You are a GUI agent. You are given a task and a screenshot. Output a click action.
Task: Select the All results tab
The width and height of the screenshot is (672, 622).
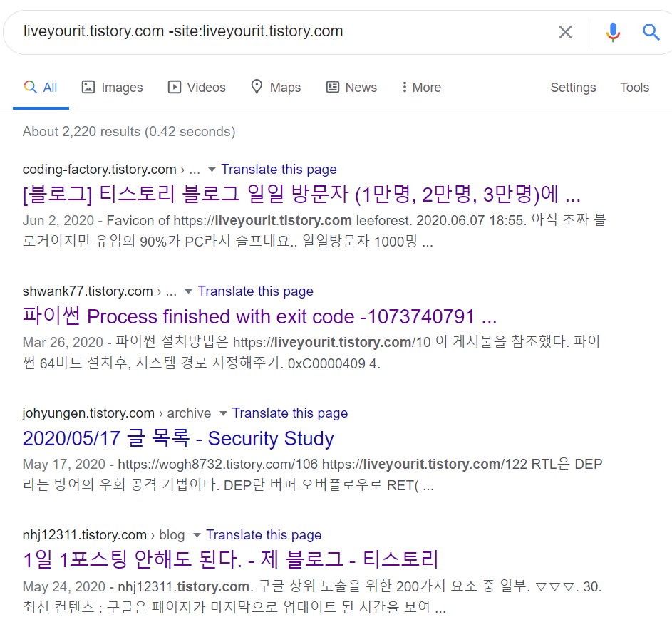coord(41,88)
